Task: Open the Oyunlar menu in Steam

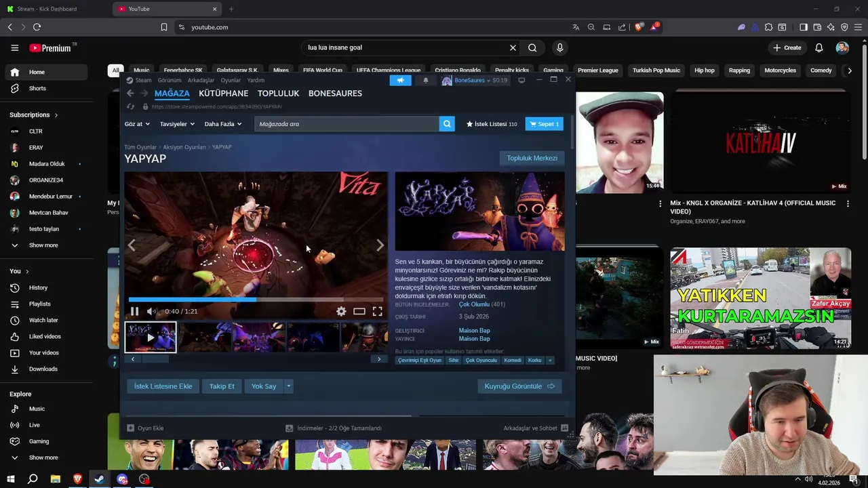Action: coord(231,80)
